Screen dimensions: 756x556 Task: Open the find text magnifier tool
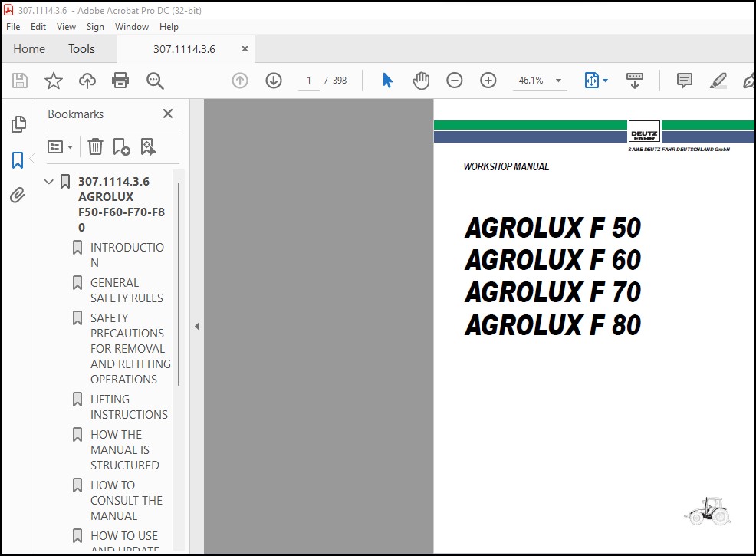coord(155,81)
